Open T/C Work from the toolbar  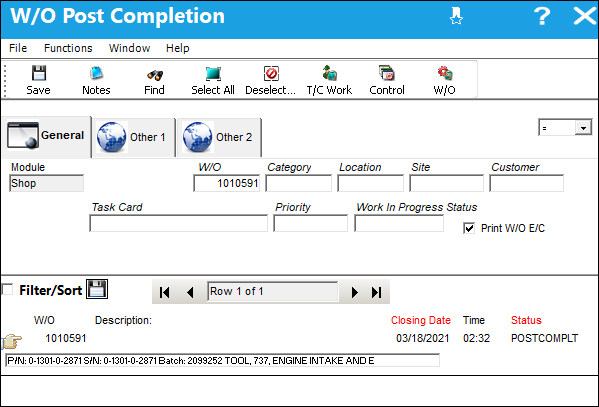click(x=329, y=80)
